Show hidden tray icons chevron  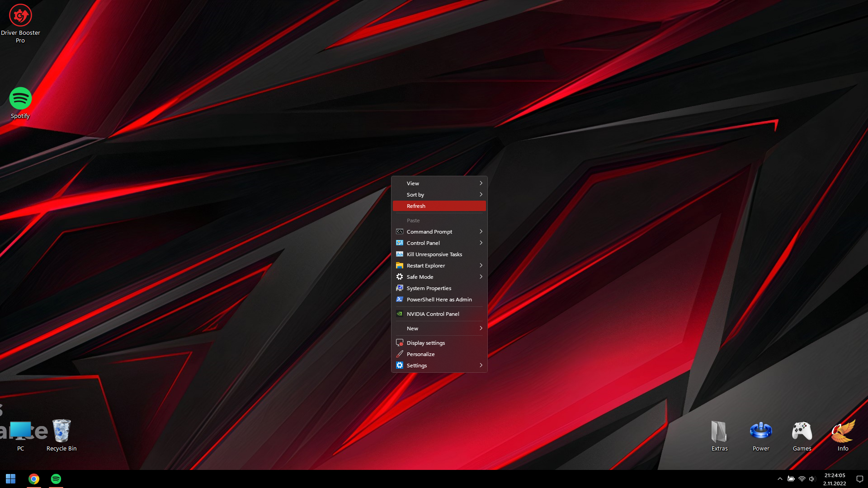click(780, 479)
